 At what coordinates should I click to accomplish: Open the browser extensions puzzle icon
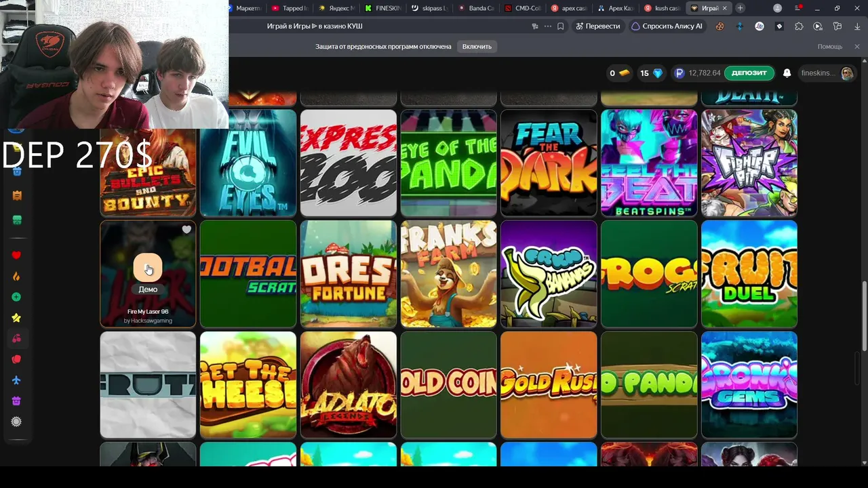coord(799,26)
